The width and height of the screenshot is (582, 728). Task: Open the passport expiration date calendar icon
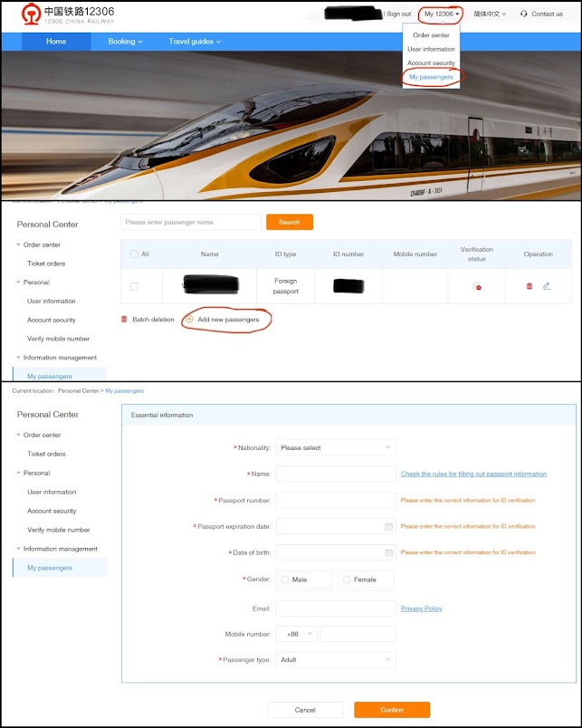click(389, 526)
